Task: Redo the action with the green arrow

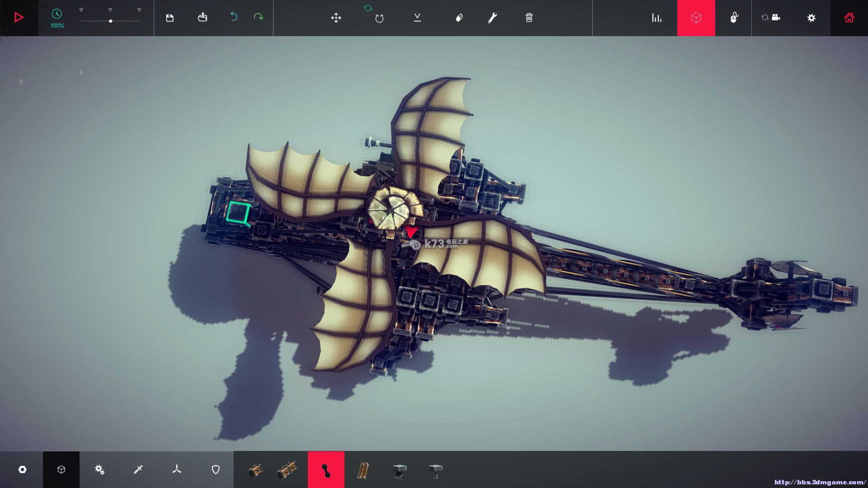Action: pyautogui.click(x=258, y=17)
